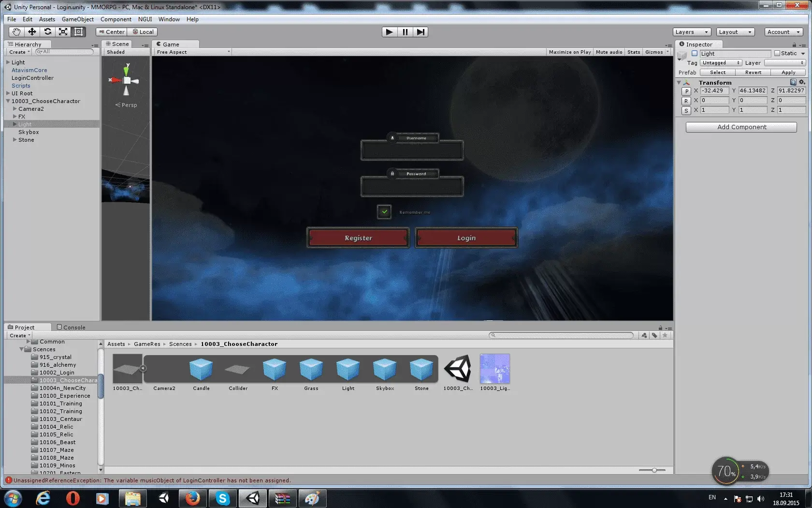Open the Layout dropdown
The width and height of the screenshot is (812, 508).
coord(735,32)
